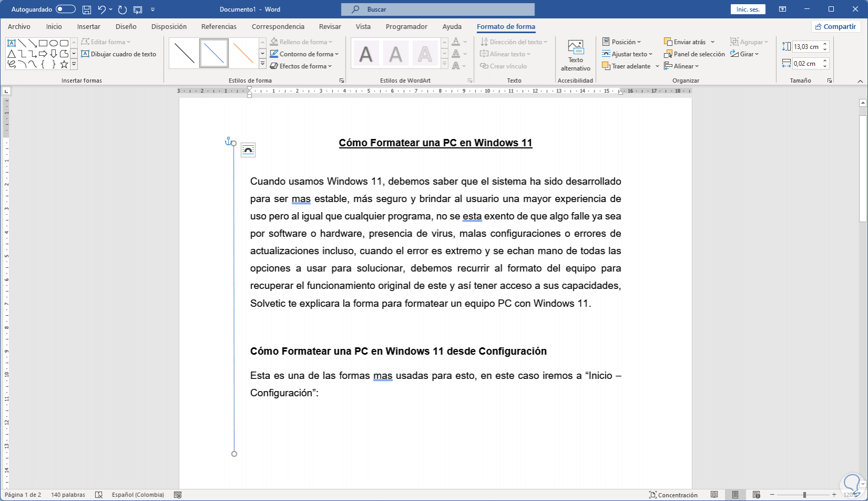Choose the scribble freeform shape

pos(11,64)
